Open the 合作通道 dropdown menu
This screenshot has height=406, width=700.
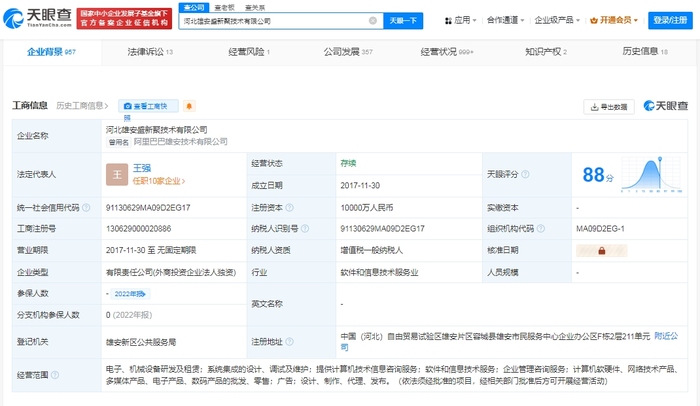coord(505,21)
